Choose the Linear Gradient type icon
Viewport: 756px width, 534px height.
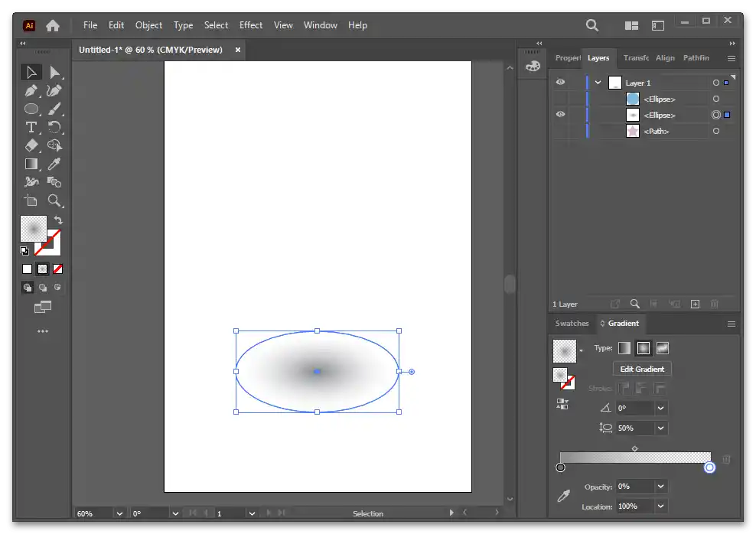624,348
